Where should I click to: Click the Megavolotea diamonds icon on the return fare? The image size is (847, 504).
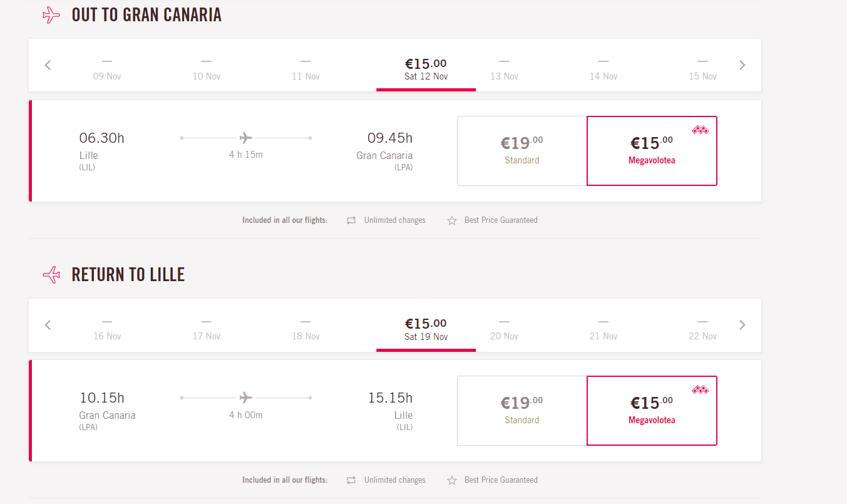[700, 390]
